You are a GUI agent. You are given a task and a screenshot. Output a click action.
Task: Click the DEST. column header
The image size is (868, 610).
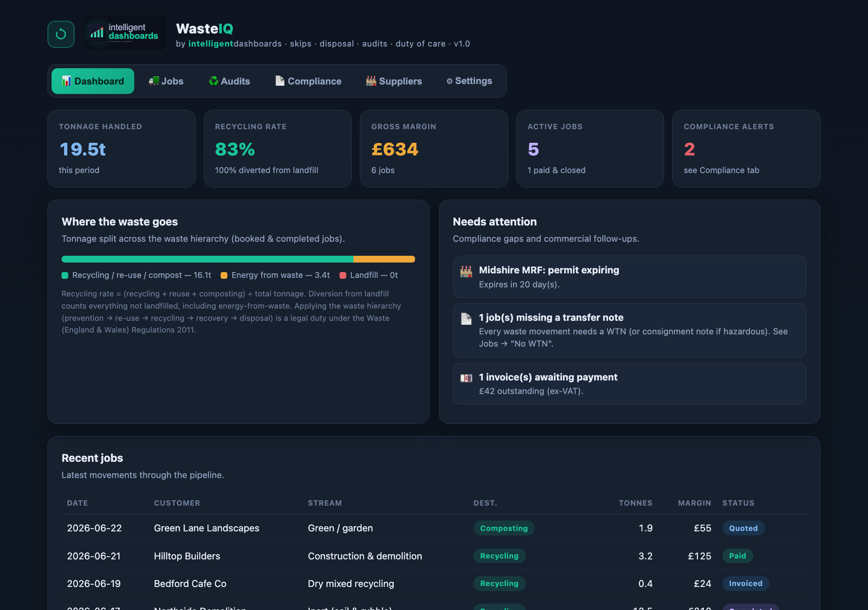click(x=485, y=503)
